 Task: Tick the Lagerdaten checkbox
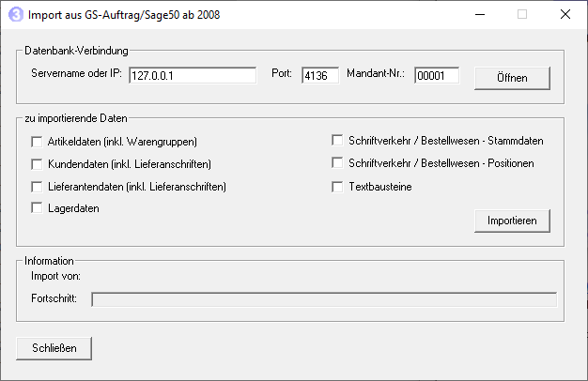click(x=37, y=208)
